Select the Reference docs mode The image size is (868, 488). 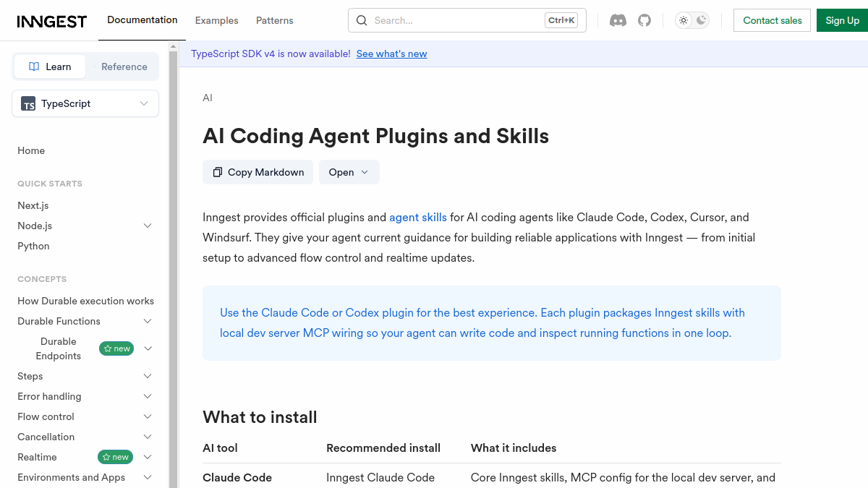tap(122, 67)
